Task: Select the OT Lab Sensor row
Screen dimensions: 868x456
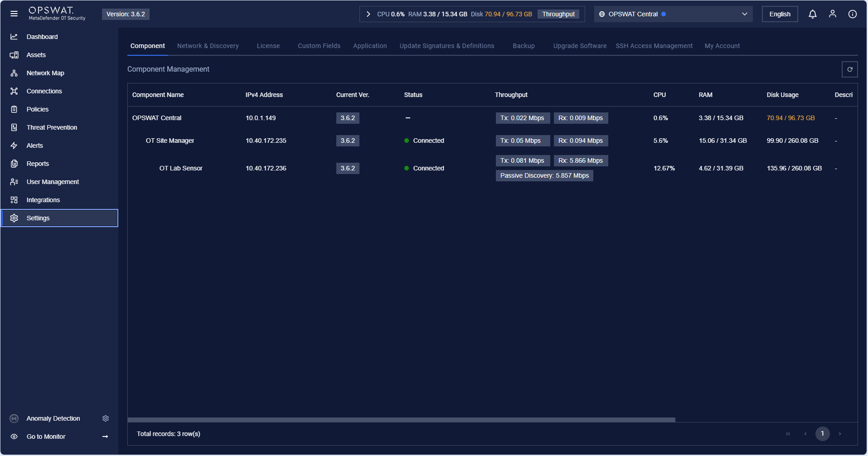Action: (181, 168)
